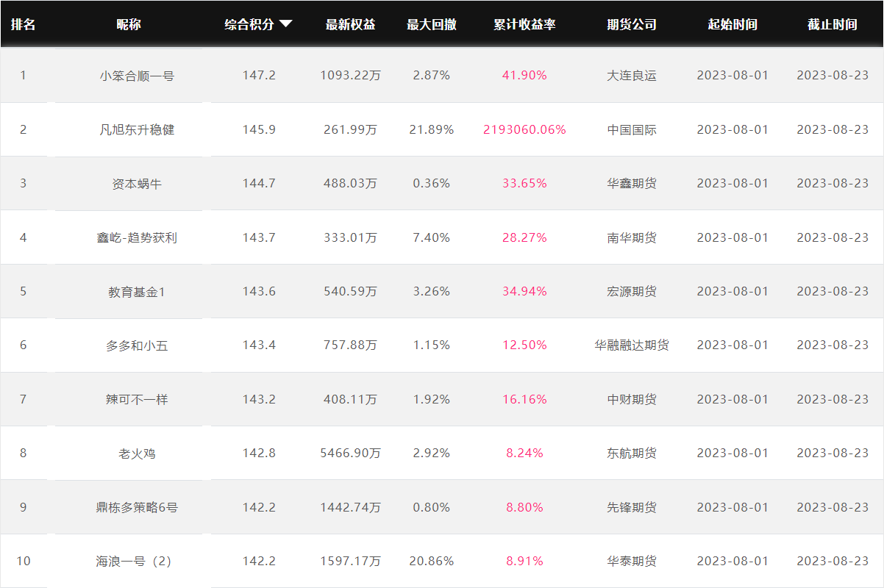Select the 华鑫期货 company cell
This screenshot has width=884, height=588.
point(632,183)
